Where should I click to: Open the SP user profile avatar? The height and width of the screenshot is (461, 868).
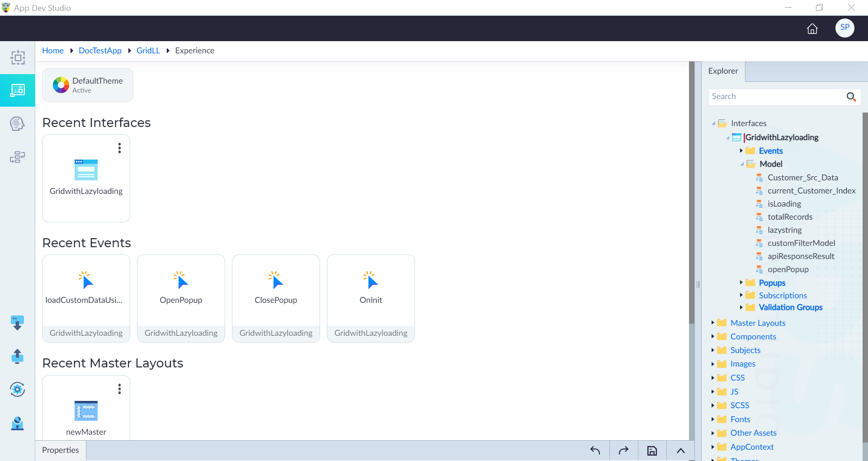(844, 28)
